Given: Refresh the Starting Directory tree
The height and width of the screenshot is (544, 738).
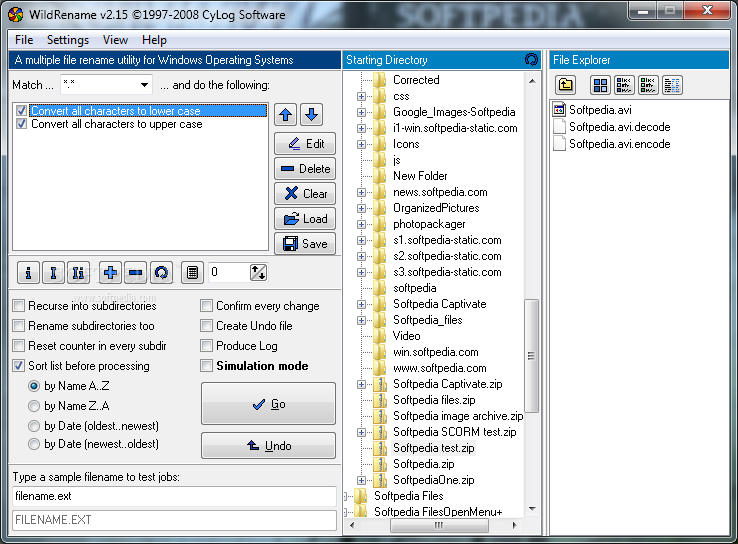Looking at the screenshot, I should tap(531, 60).
